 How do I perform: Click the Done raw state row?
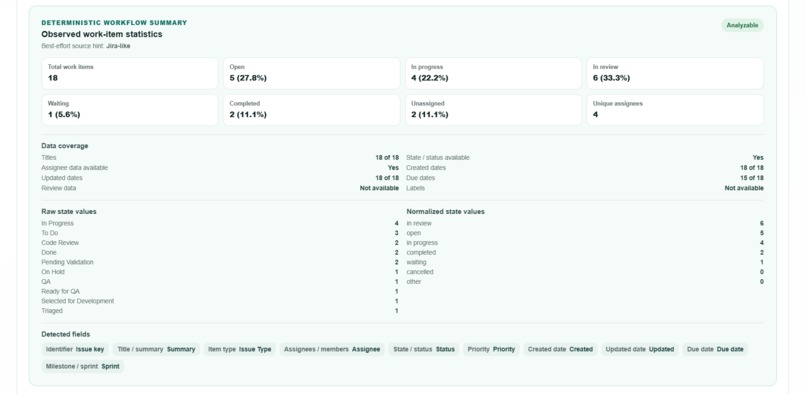tap(220, 253)
